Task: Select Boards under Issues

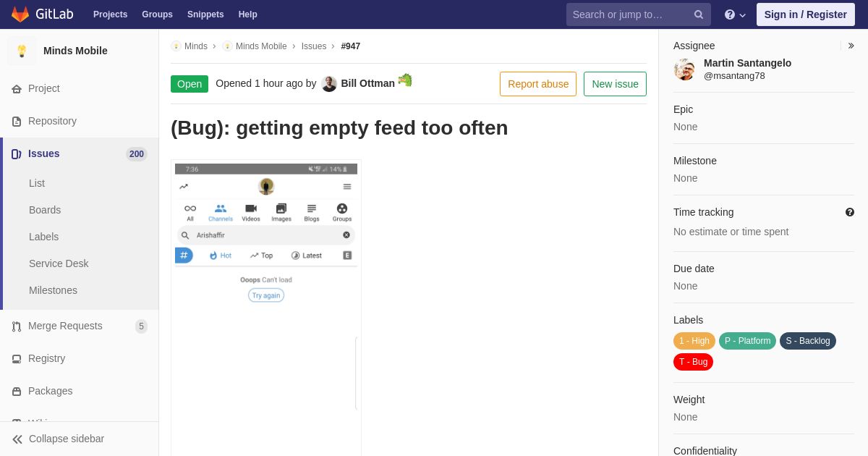Action: pos(45,210)
